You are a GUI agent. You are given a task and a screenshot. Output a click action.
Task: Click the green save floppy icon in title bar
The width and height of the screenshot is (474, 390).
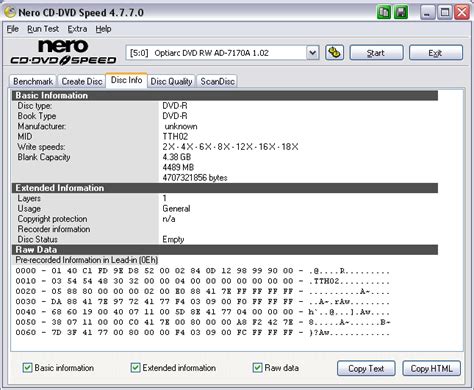401,13
